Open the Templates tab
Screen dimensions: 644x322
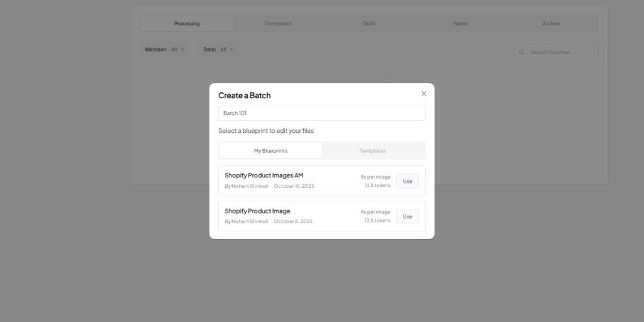pos(373,151)
